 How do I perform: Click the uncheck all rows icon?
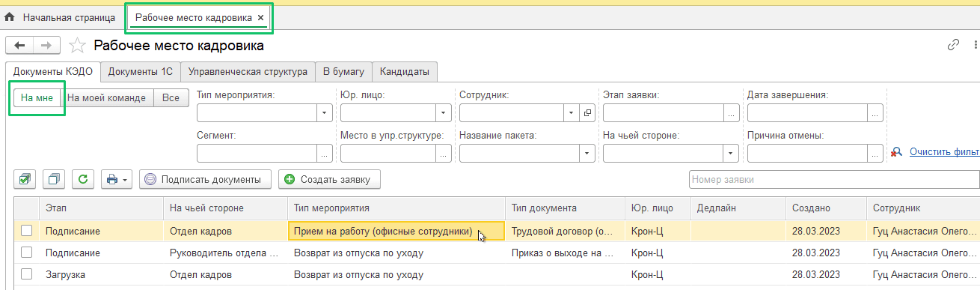tap(54, 179)
